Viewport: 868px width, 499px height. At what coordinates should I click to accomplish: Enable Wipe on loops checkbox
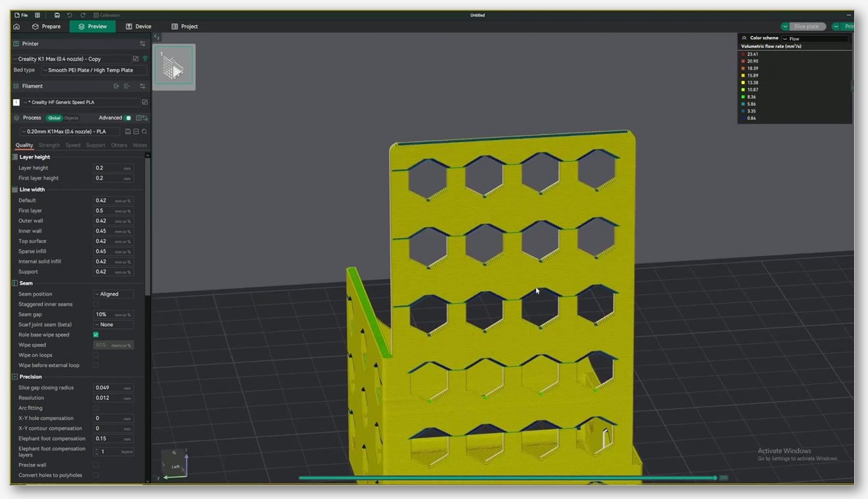point(96,355)
